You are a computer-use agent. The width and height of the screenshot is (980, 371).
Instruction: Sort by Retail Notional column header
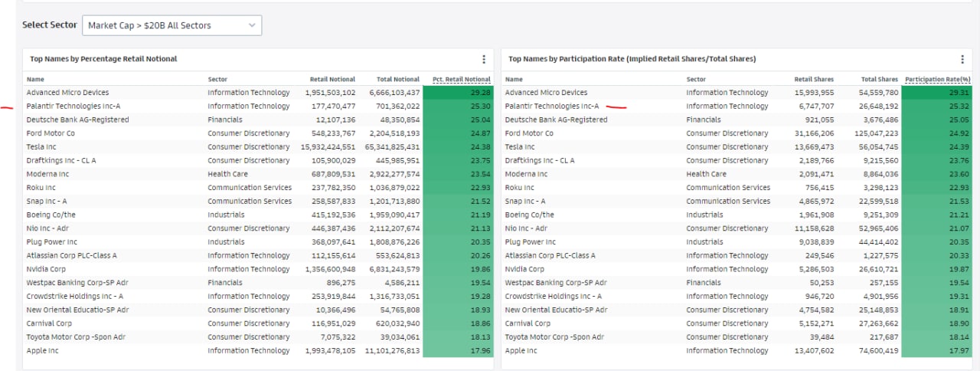[332, 79]
